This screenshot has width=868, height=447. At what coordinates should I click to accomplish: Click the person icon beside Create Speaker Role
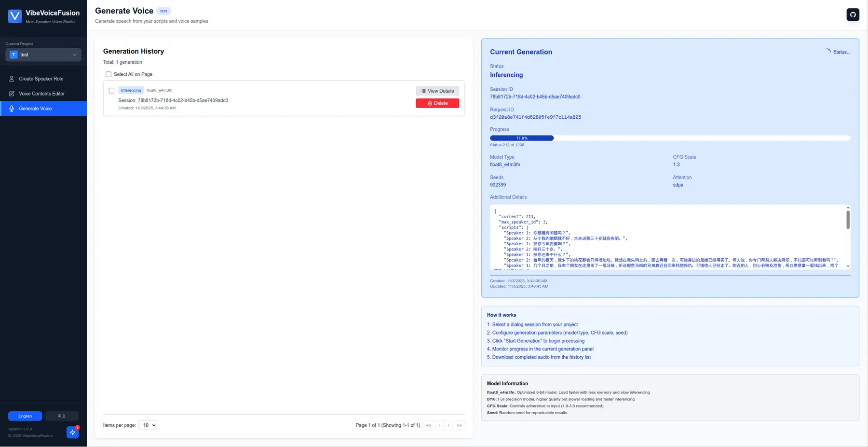click(x=12, y=79)
